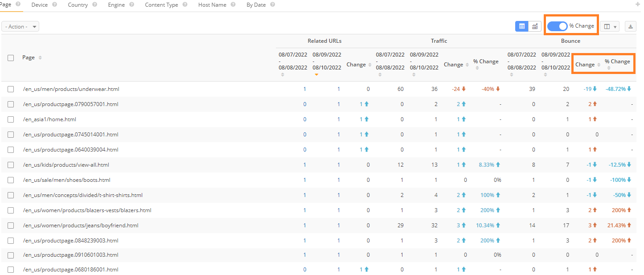Image resolution: width=644 pixels, height=275 pixels.
Task: Switch to table view icon
Action: pos(521,26)
